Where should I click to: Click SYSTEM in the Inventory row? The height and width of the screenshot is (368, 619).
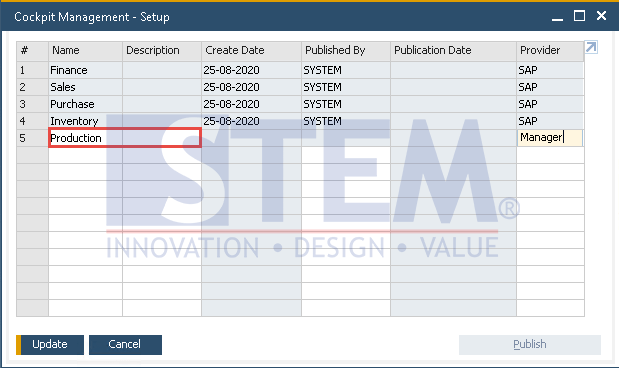pos(346,121)
